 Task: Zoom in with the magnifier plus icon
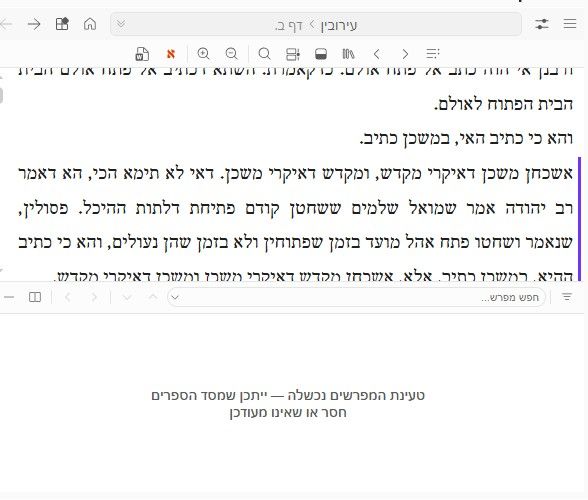(203, 54)
